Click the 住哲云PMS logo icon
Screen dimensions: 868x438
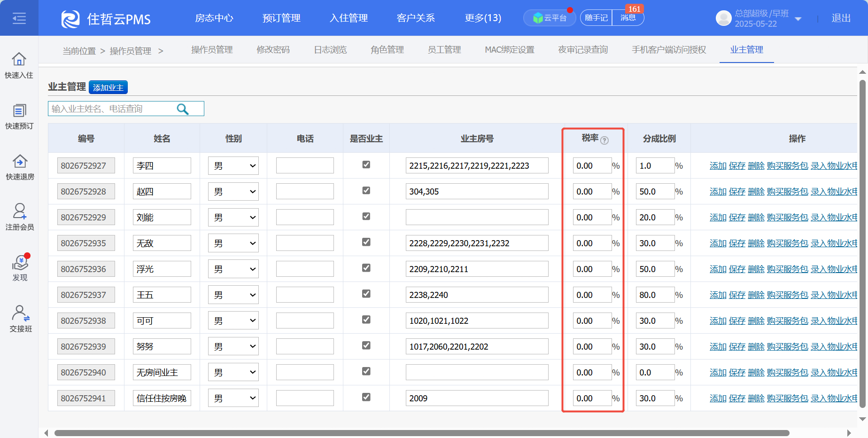[x=70, y=19]
